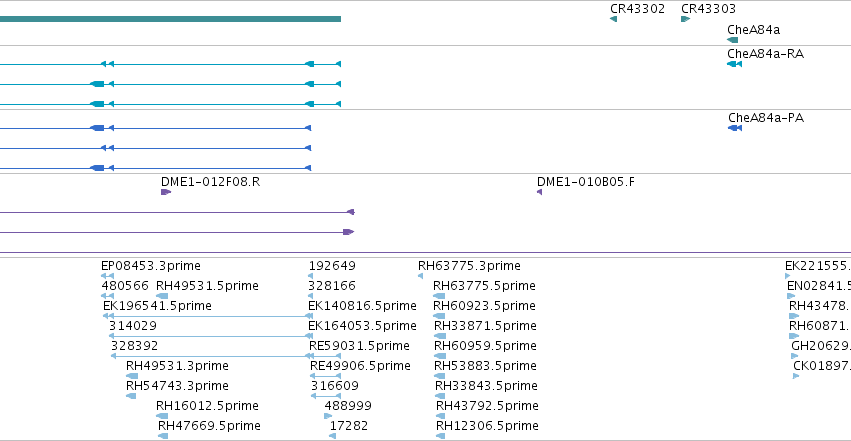Select the CheA84a-RA transcript glyph
Viewport: 851px width, 441px height.
tap(734, 64)
